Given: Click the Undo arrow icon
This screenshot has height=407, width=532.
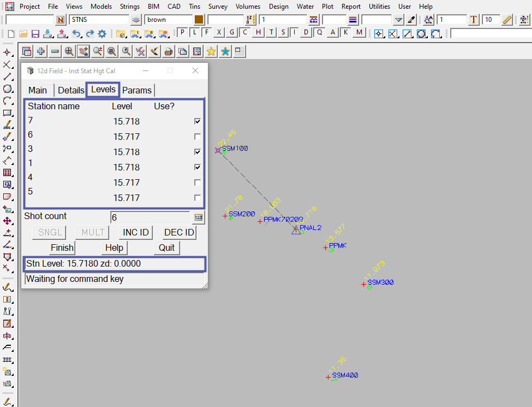Looking at the screenshot, I should point(76,34).
